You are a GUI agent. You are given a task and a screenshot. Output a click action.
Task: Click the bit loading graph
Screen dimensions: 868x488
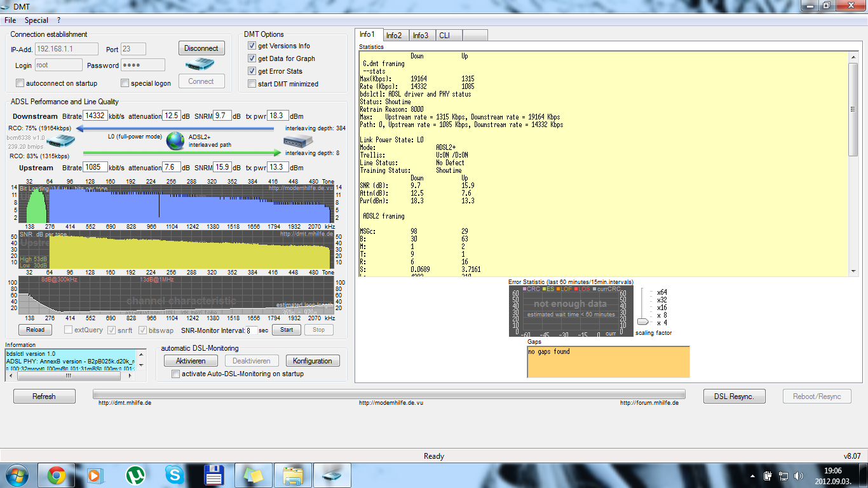[176, 203]
